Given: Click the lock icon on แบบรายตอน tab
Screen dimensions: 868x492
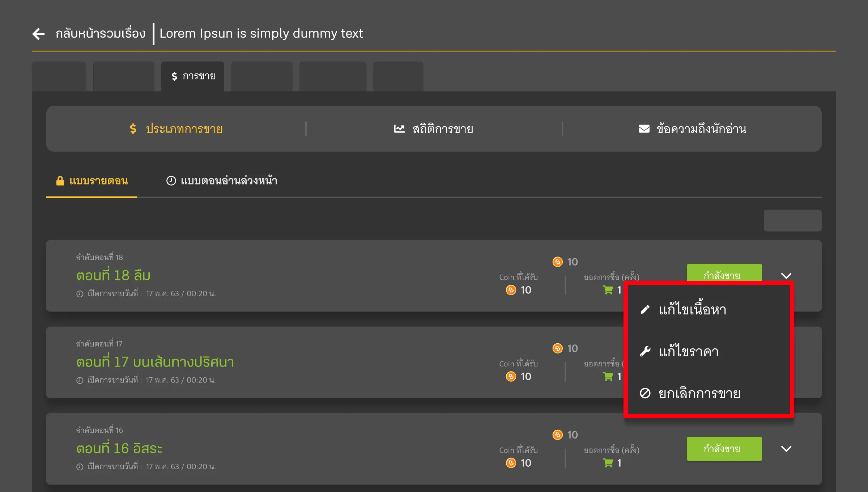Looking at the screenshot, I should [x=60, y=181].
